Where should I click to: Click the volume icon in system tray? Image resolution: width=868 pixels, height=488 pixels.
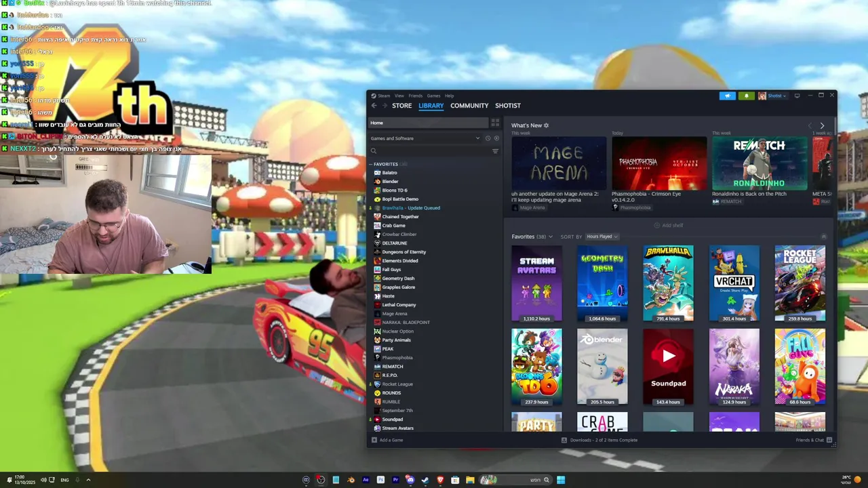(43, 480)
